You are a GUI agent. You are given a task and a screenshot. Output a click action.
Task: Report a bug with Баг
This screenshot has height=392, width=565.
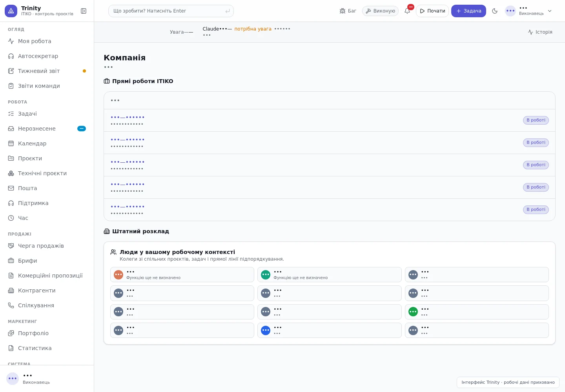[x=348, y=11]
